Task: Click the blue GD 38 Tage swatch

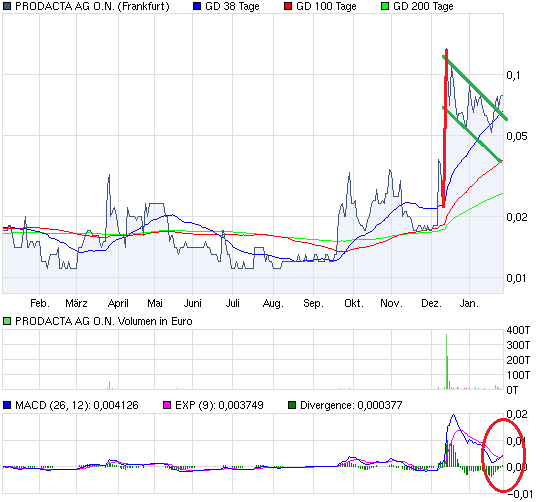Action: 197,6
